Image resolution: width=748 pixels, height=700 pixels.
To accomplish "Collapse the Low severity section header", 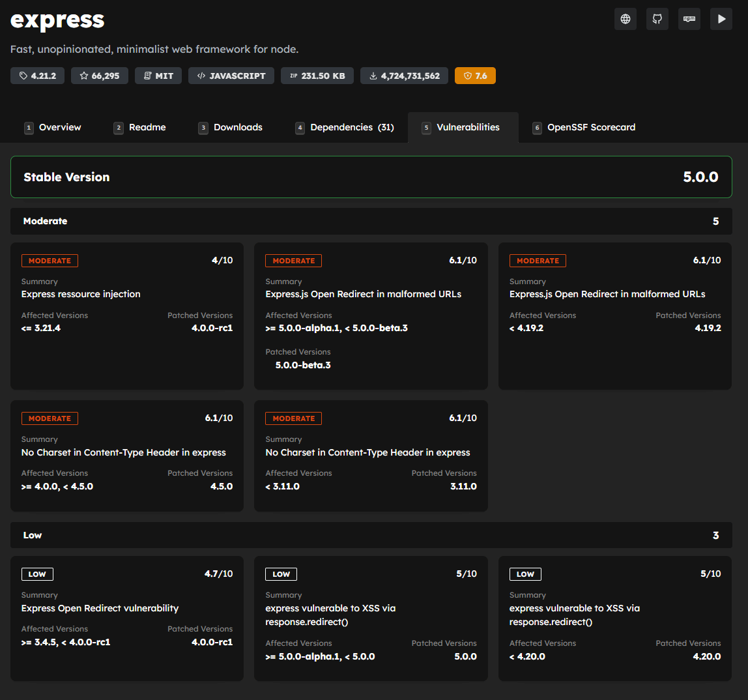I will pos(371,535).
